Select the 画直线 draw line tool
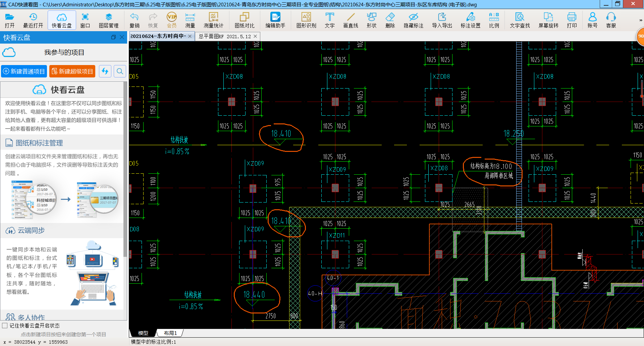644x346 pixels. click(351, 20)
